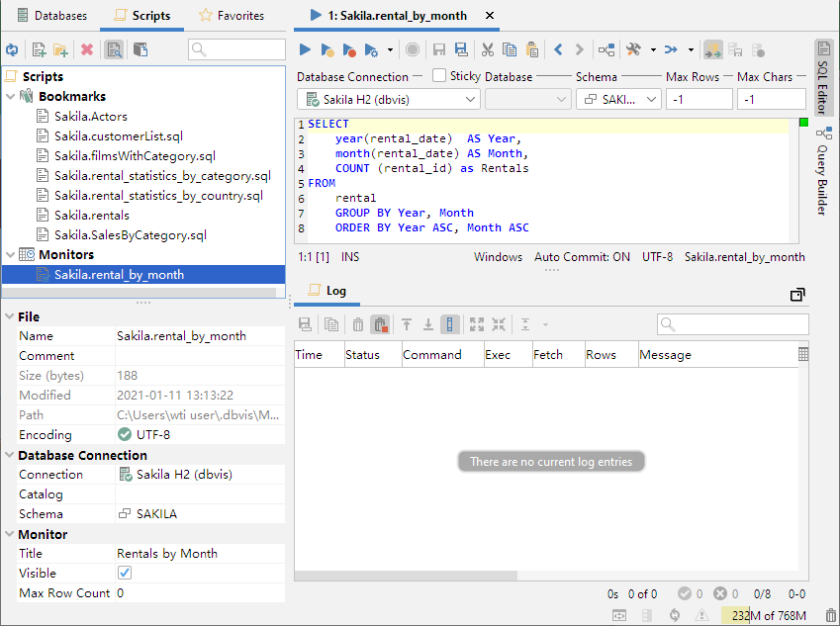Screen dimensions: 840x626
Task: Open the Favorites tab
Action: point(232,16)
